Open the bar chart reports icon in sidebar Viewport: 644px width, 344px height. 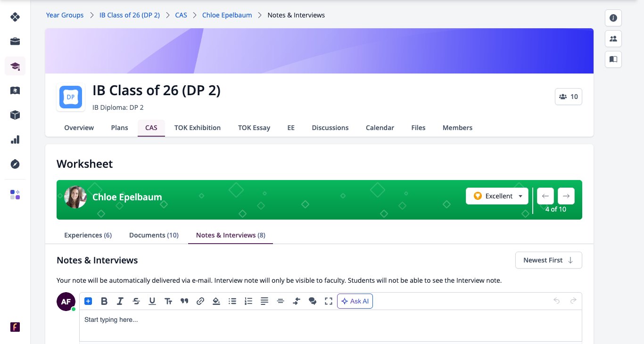click(15, 139)
